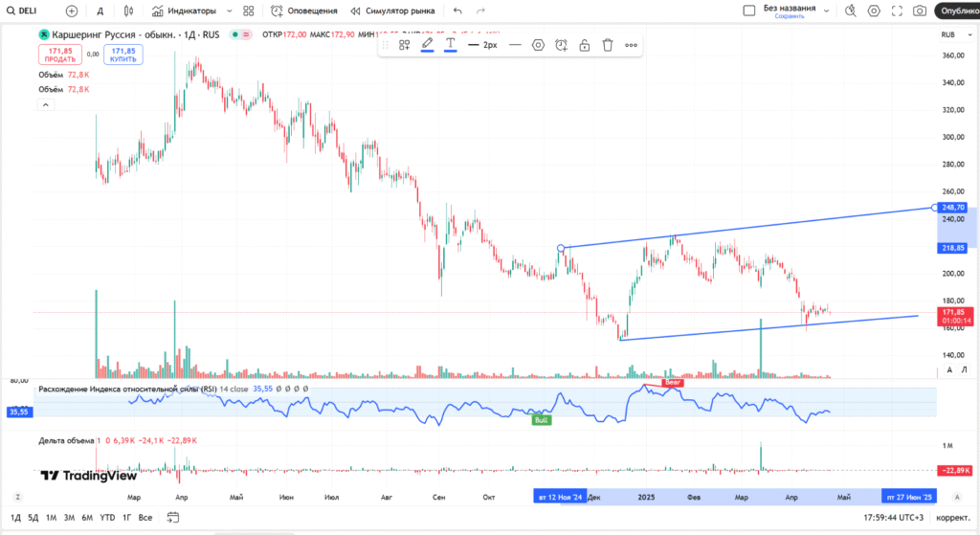Click the 171,85 КУПИТЬ buy button
980x535 pixels.
pos(123,55)
